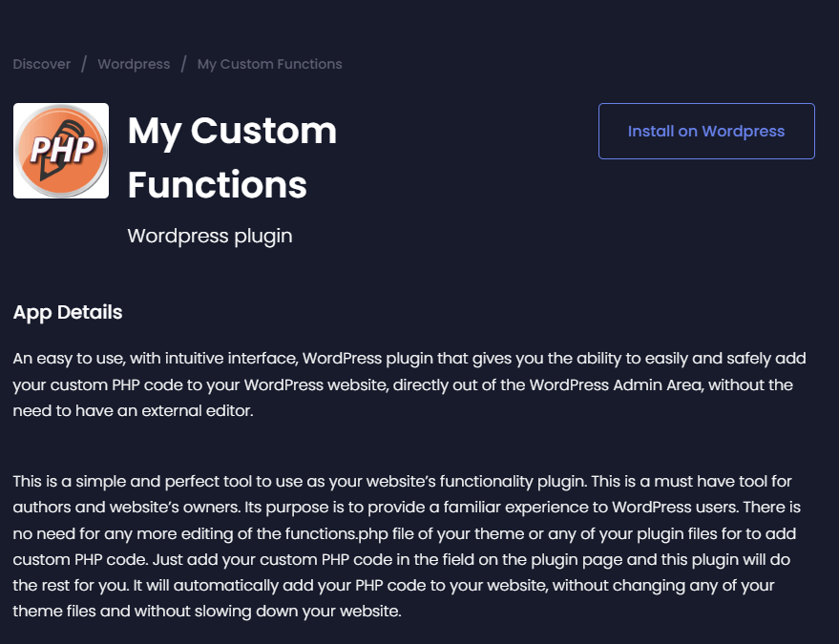The image size is (839, 644).
Task: Click the line starting 'authors and website's owners'
Action: click(x=407, y=507)
